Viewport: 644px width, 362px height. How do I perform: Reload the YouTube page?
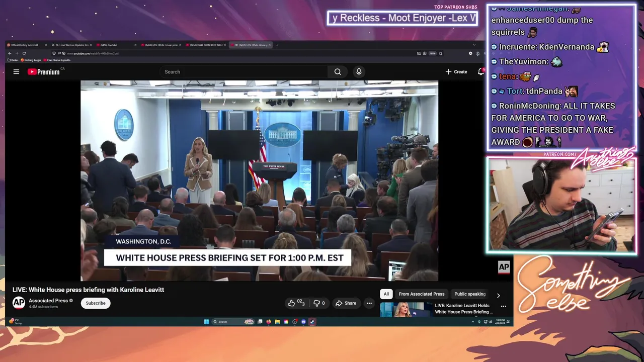coord(24,53)
